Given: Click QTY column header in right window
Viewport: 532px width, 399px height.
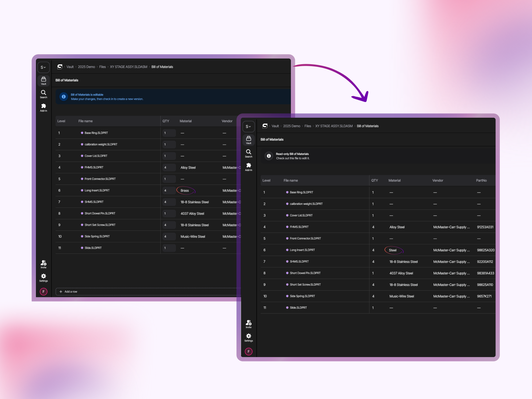Looking at the screenshot, I should pyautogui.click(x=374, y=181).
